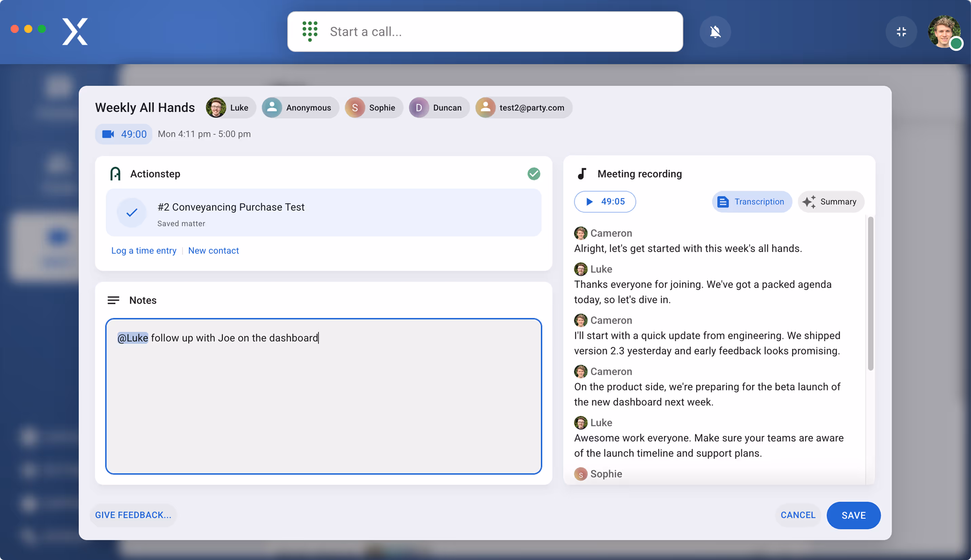
Task: Click Luke's avatar above 'Thanks everyone for joining'
Action: click(581, 269)
